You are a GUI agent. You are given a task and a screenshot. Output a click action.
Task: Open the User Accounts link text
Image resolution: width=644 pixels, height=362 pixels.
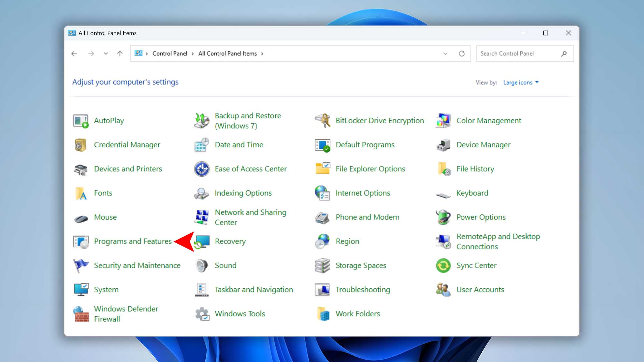click(x=480, y=290)
